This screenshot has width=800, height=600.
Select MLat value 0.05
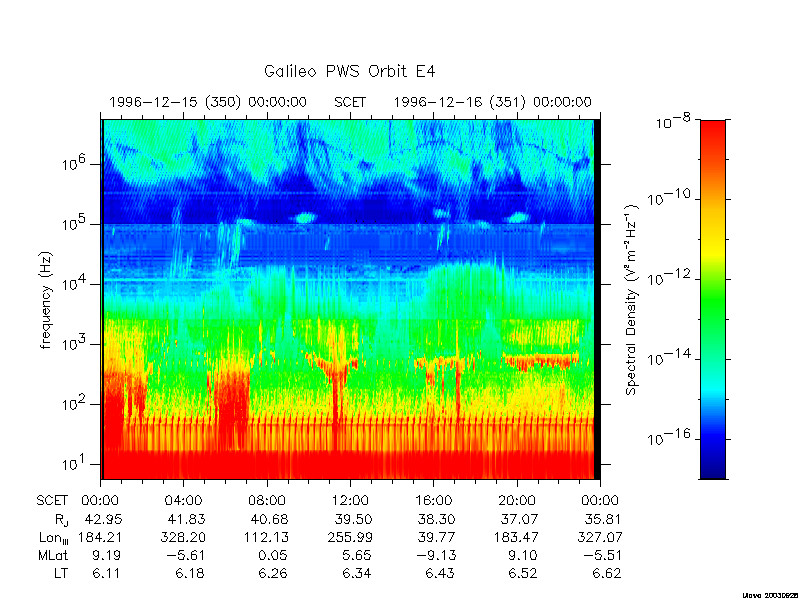click(273, 555)
